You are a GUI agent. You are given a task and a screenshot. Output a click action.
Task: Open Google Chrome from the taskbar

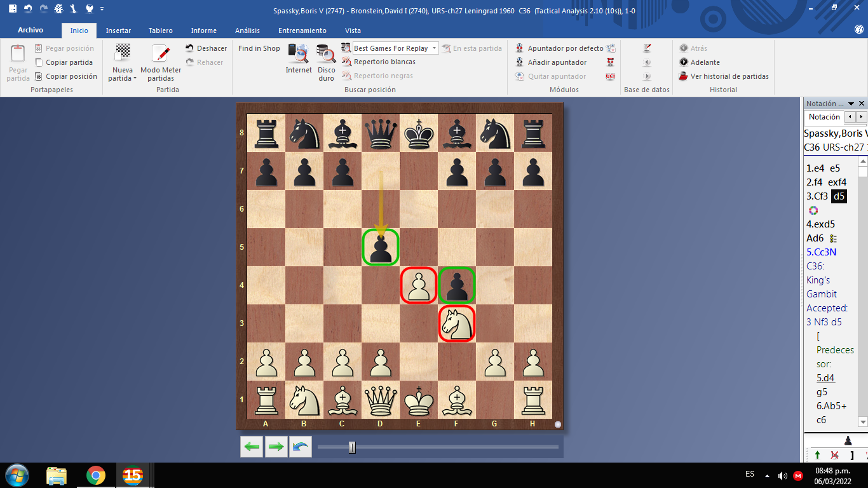click(x=96, y=475)
